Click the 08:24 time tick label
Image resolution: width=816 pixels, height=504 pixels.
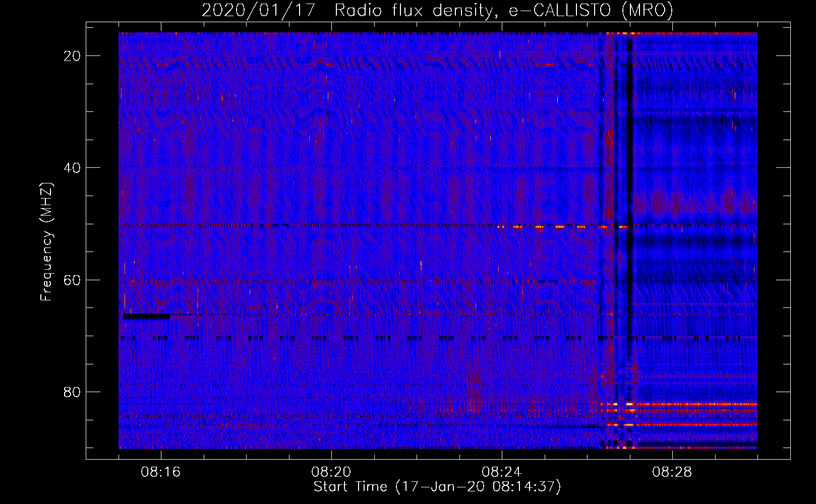(502, 472)
